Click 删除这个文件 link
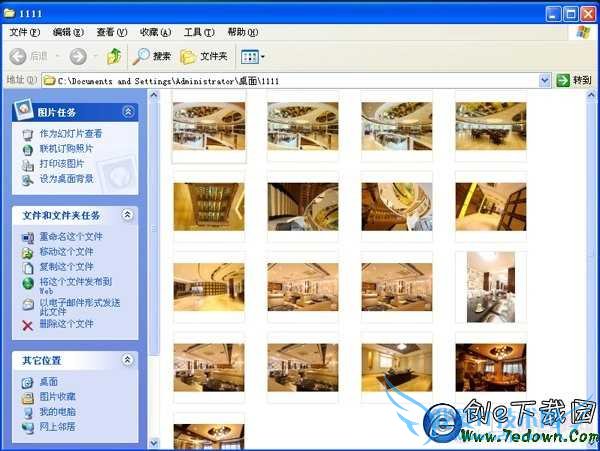This screenshot has height=451, width=600. click(67, 324)
